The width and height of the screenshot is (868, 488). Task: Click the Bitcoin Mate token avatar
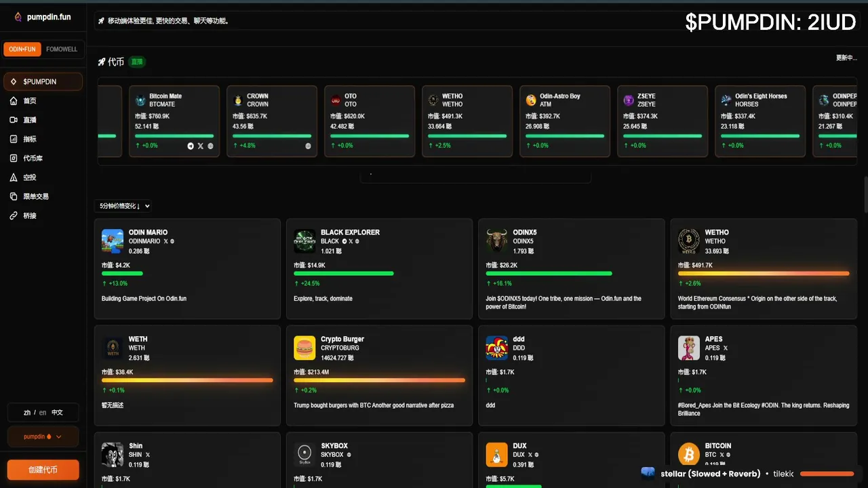140,100
